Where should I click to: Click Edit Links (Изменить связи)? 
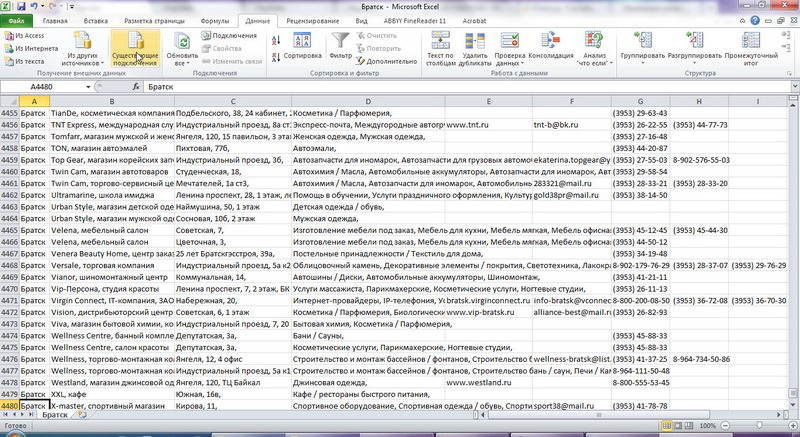[x=232, y=61]
